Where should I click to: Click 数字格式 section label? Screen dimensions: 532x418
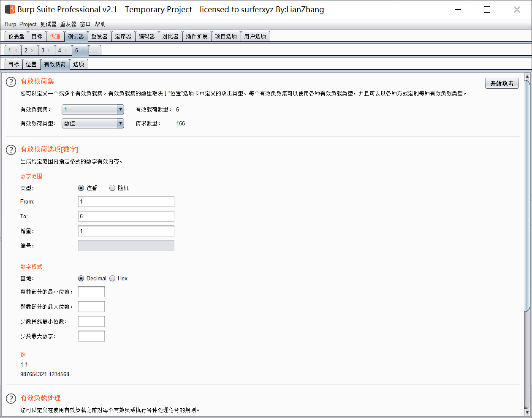click(x=31, y=266)
